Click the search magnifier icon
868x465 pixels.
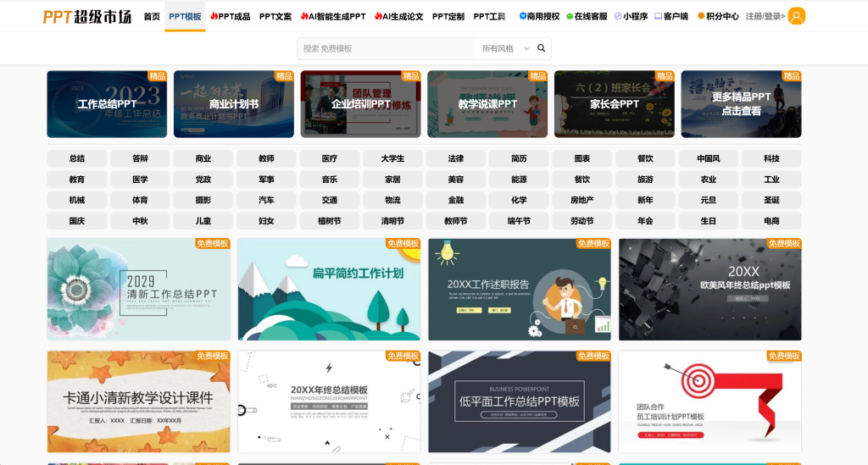coord(541,48)
